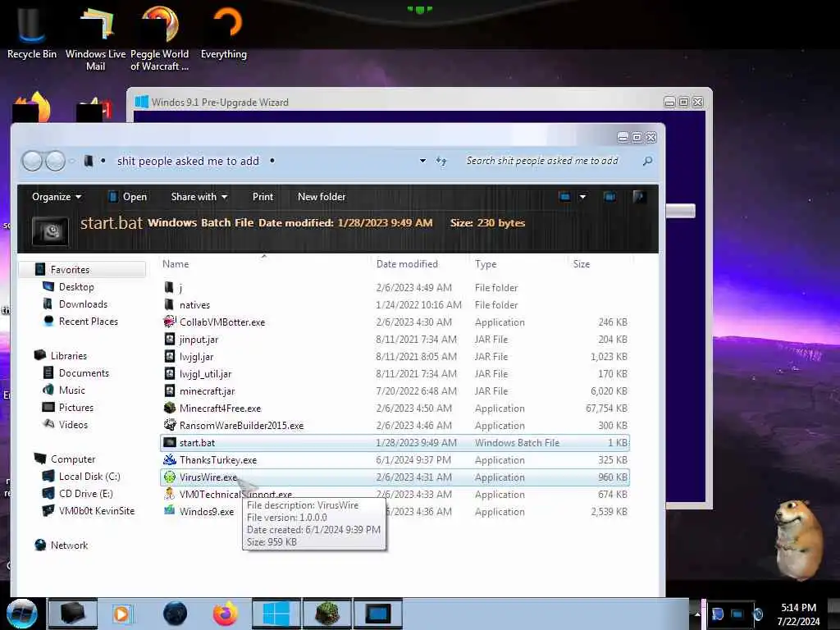Open Firefox from the taskbar
The width and height of the screenshot is (840, 630).
(226, 614)
